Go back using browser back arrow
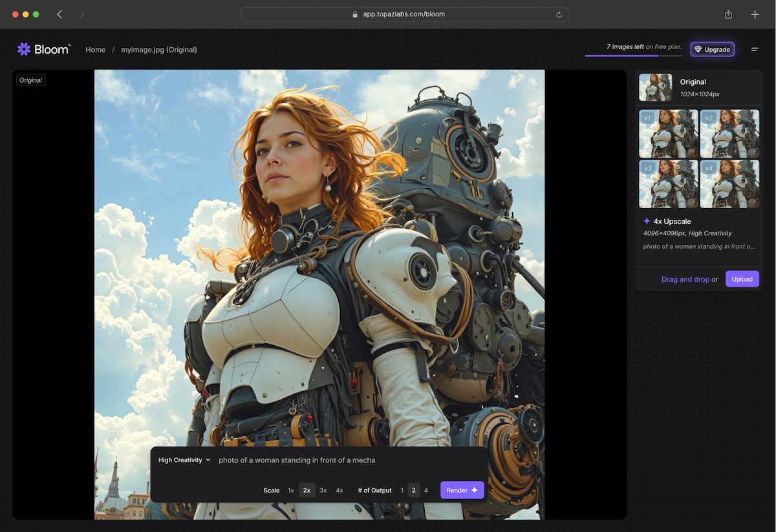The image size is (776, 532). 59,14
